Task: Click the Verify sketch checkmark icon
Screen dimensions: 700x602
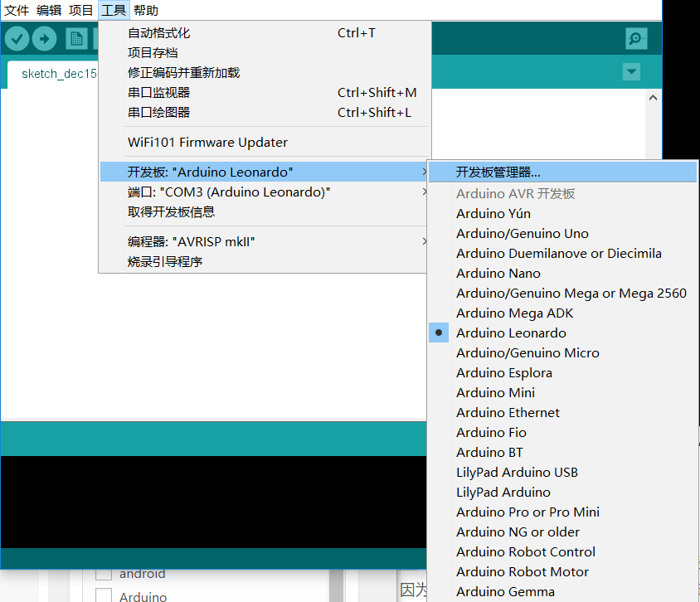Action: tap(17, 39)
